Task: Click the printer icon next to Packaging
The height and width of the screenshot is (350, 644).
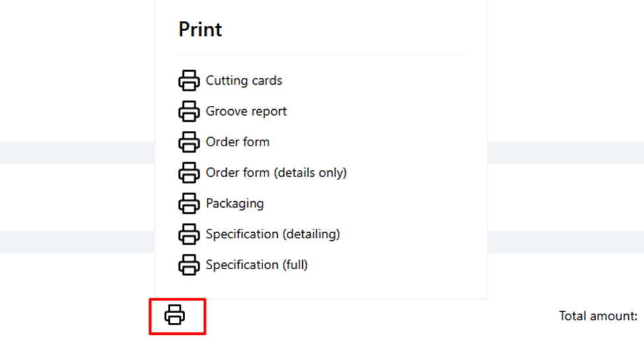Action: (189, 203)
